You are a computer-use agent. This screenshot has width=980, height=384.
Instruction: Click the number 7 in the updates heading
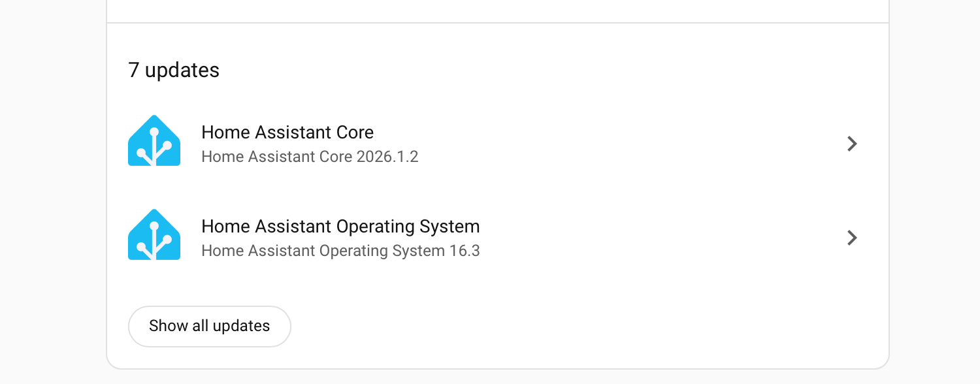tap(134, 70)
